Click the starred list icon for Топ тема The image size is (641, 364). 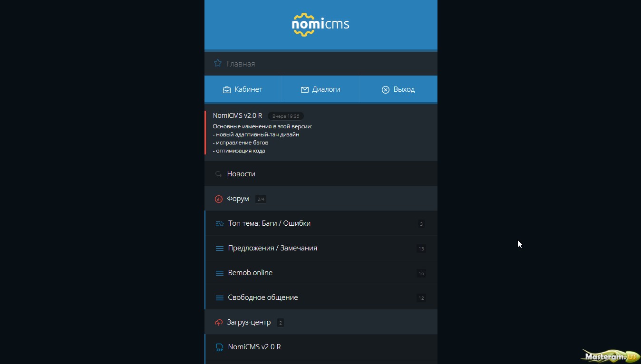click(220, 224)
